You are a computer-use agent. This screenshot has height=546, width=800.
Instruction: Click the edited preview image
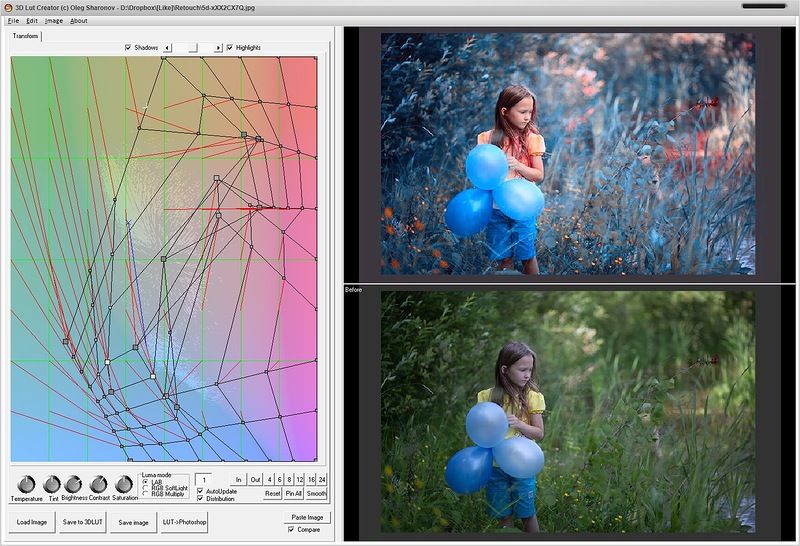568,154
